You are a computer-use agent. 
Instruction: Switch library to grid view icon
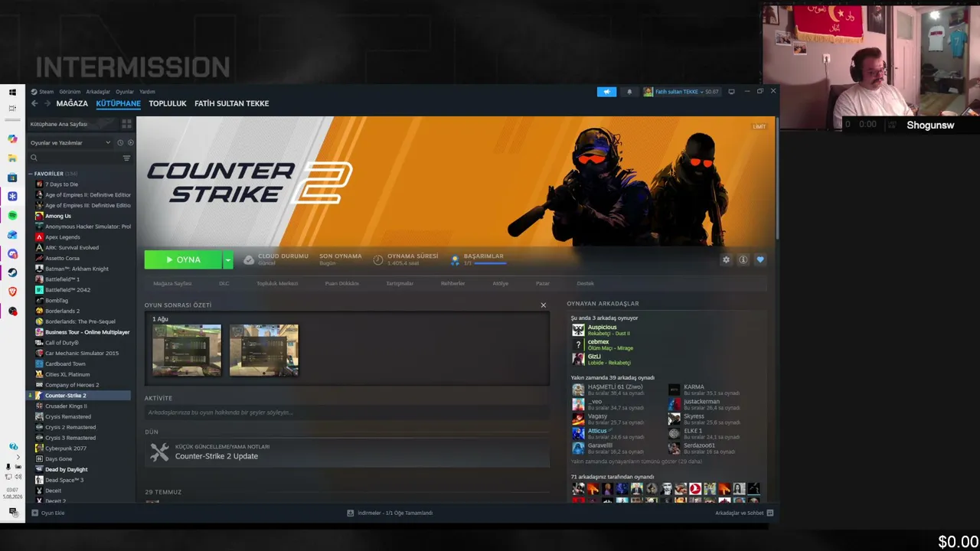pos(126,124)
